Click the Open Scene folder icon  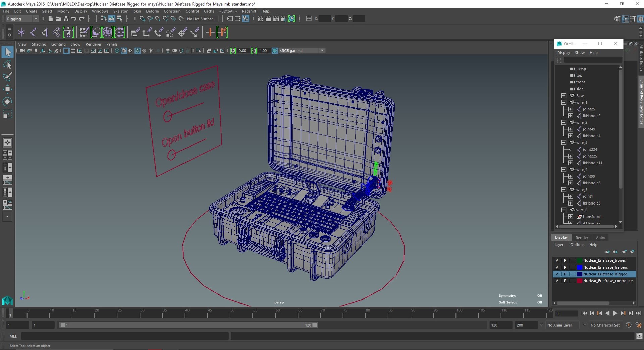coord(58,19)
